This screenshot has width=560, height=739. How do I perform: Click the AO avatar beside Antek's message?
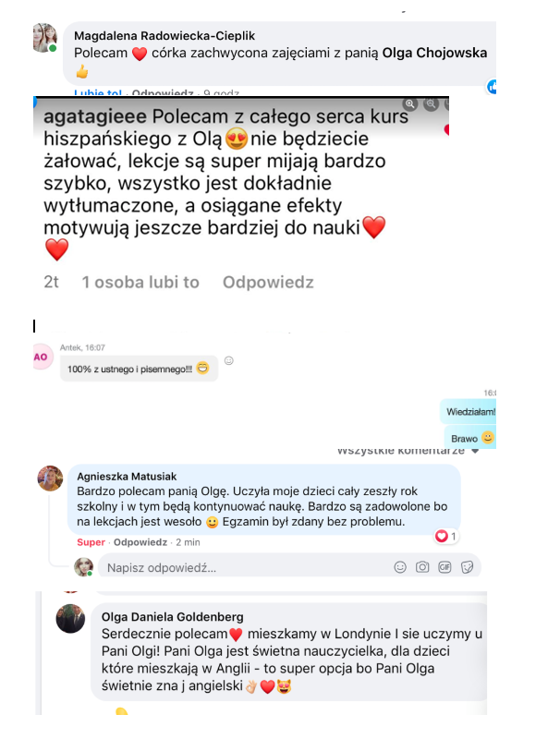click(x=43, y=357)
